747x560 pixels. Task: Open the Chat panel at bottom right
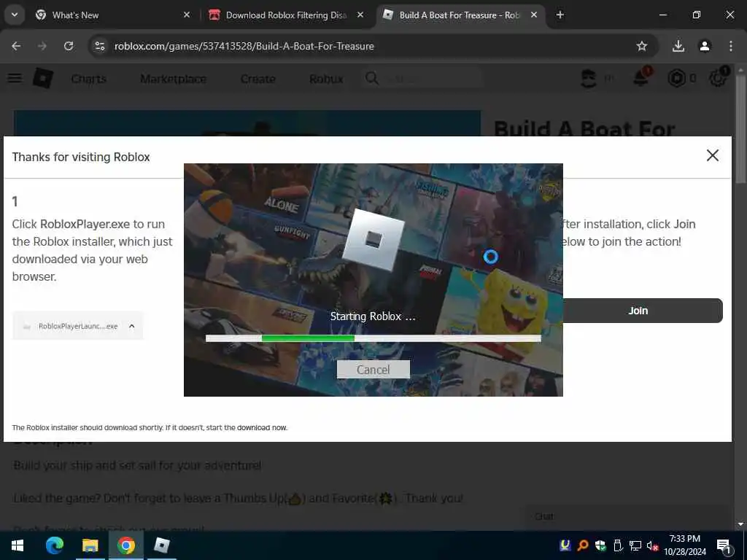[629, 517]
